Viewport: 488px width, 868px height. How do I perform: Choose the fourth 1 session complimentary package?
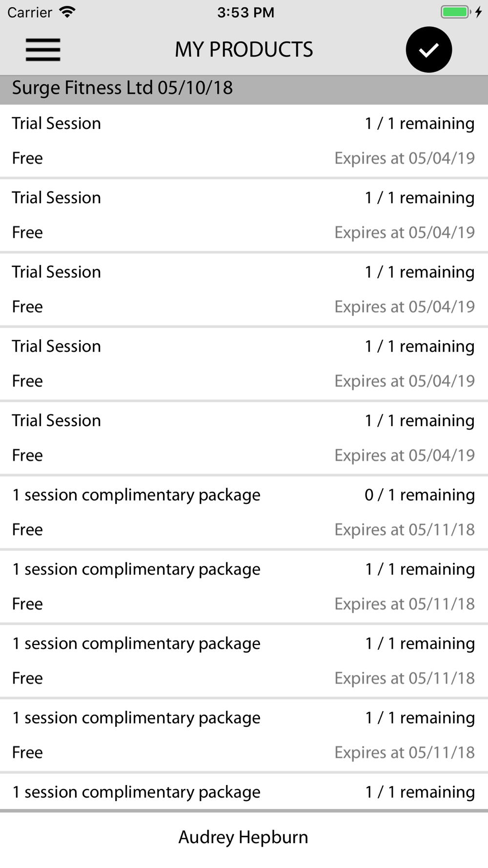[244, 735]
